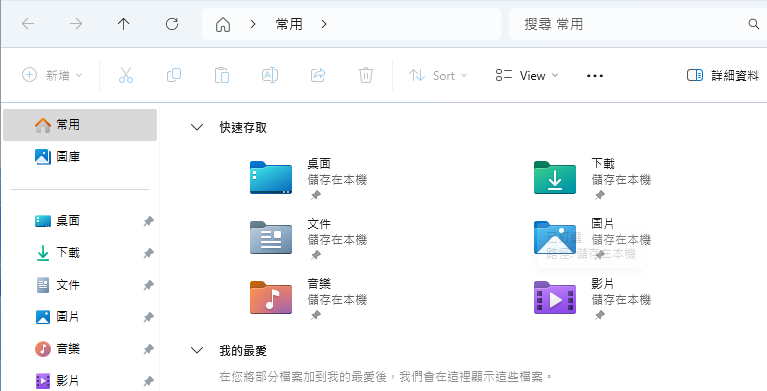Click the Paste clipboard icon

coord(222,75)
